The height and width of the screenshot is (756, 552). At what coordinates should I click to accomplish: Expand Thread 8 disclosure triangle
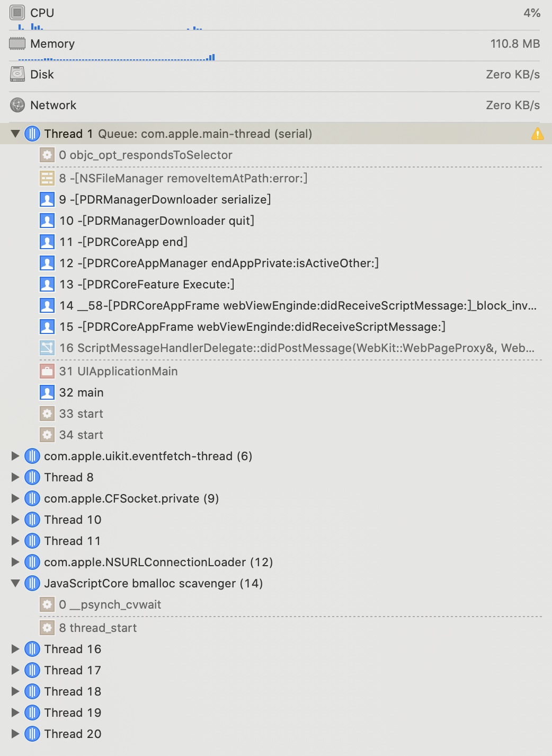click(x=15, y=477)
